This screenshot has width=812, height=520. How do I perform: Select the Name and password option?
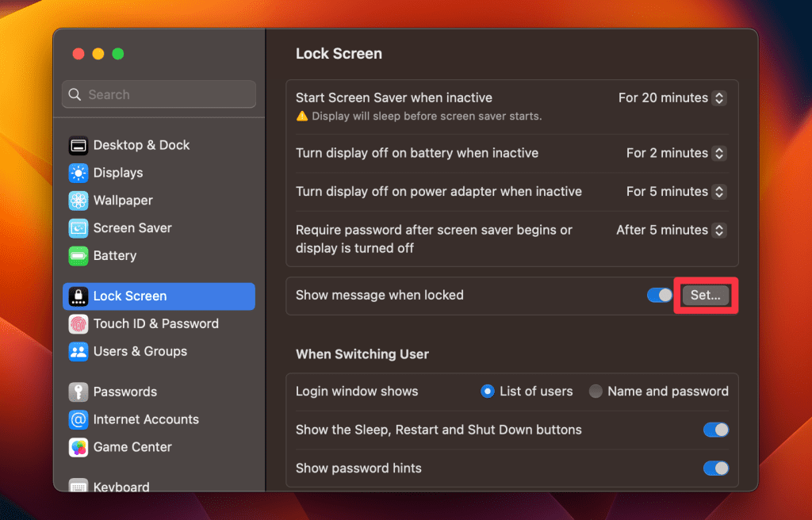click(x=596, y=392)
